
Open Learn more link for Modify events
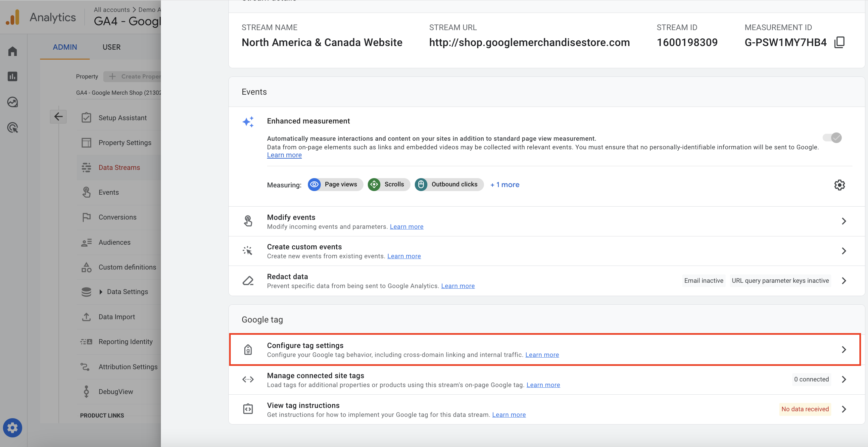tap(407, 226)
